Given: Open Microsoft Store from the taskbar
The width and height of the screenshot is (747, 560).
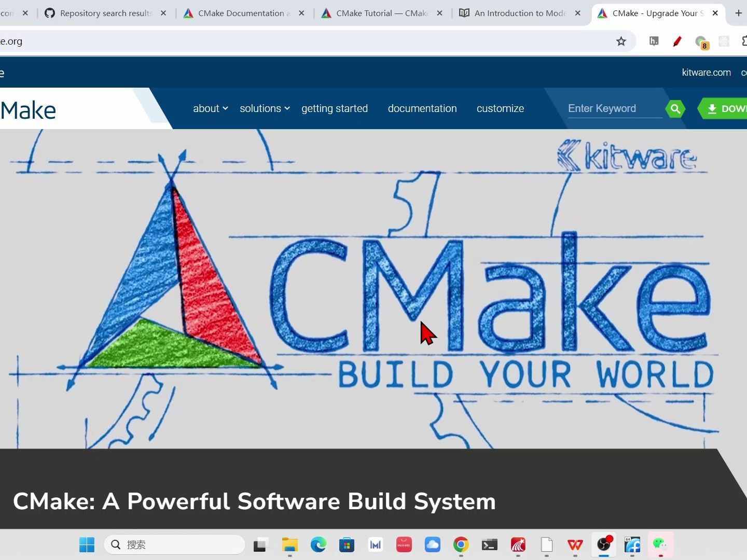Looking at the screenshot, I should pos(347,544).
